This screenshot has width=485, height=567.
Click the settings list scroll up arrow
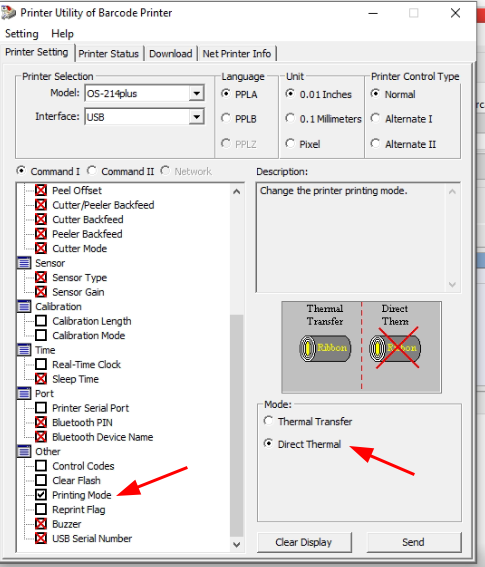[x=237, y=192]
